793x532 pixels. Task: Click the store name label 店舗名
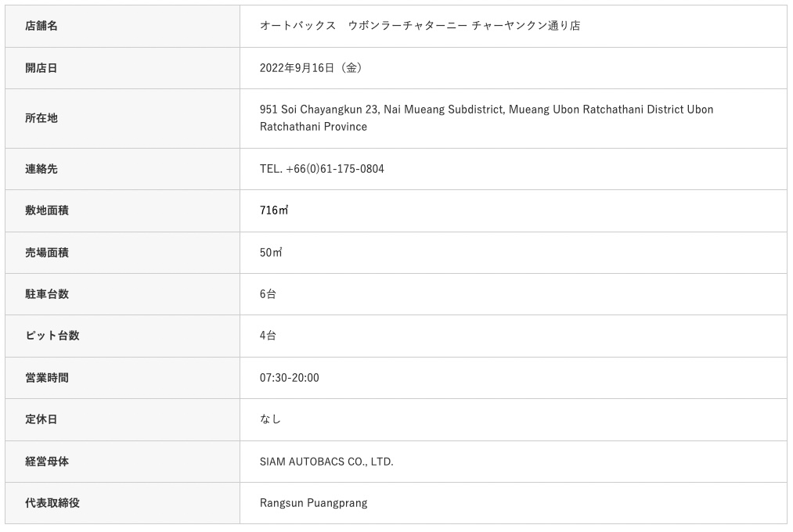pos(41,26)
